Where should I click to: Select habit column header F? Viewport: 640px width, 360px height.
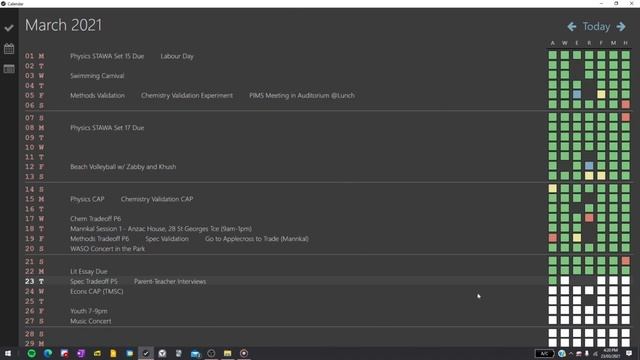[601, 43]
